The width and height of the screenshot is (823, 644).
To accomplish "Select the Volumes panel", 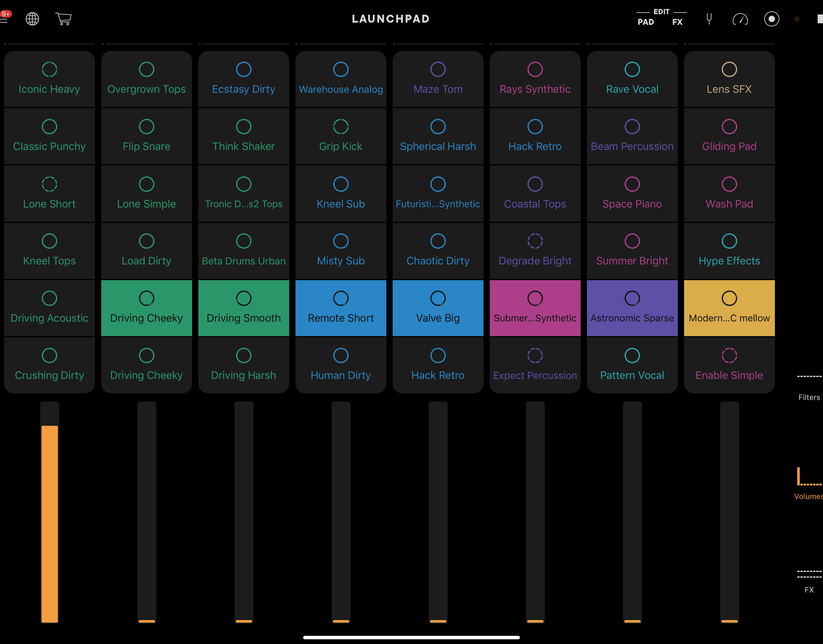I will tap(809, 484).
